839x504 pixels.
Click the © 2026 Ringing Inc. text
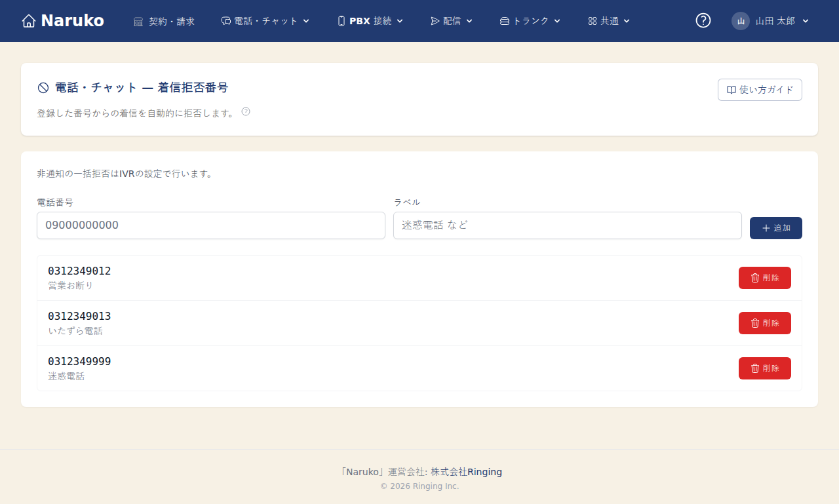tap(419, 486)
